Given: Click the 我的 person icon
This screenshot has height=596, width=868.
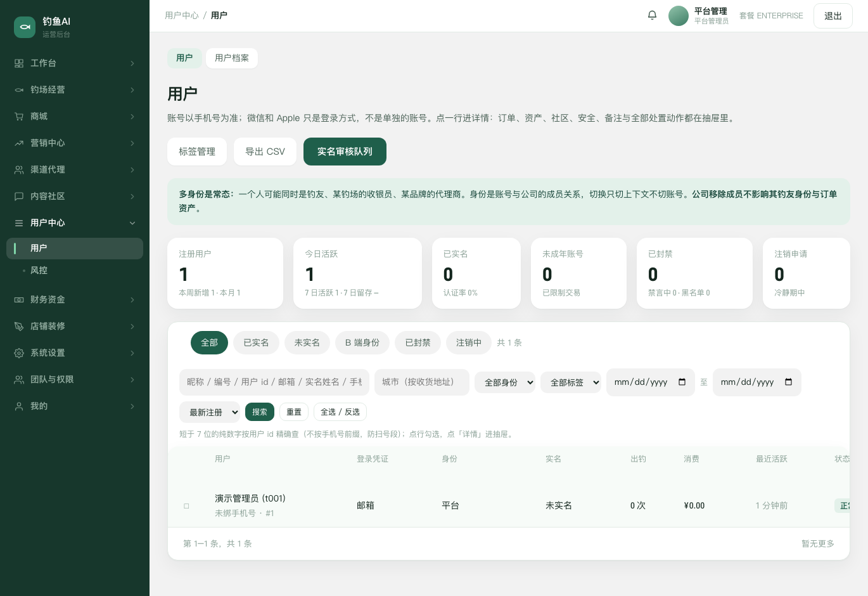Looking at the screenshot, I should 19,406.
